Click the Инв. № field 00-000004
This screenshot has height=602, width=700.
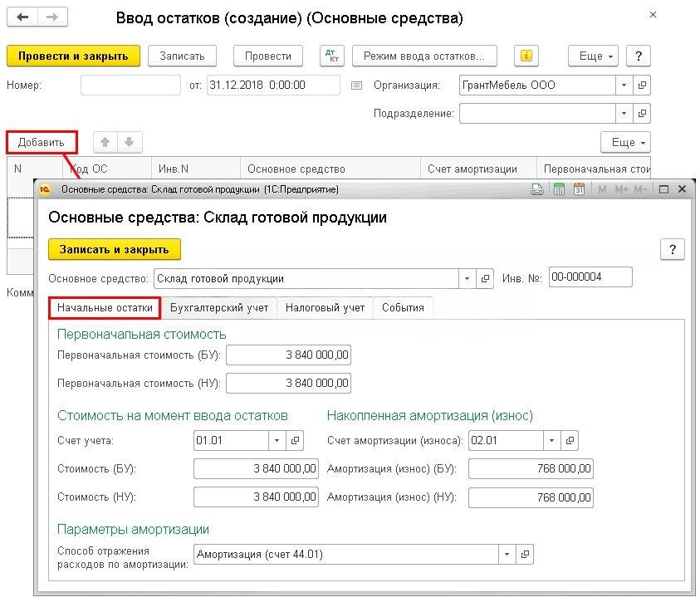click(x=590, y=277)
